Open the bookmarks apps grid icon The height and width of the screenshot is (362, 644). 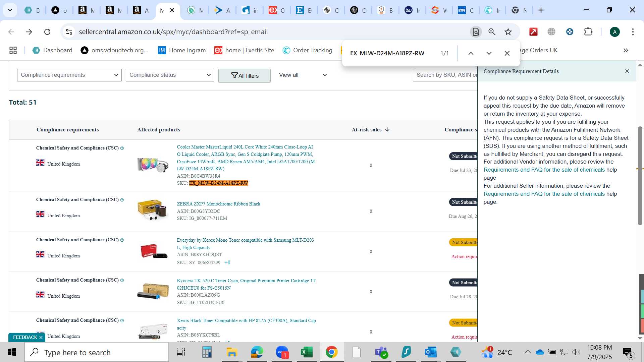pyautogui.click(x=13, y=50)
